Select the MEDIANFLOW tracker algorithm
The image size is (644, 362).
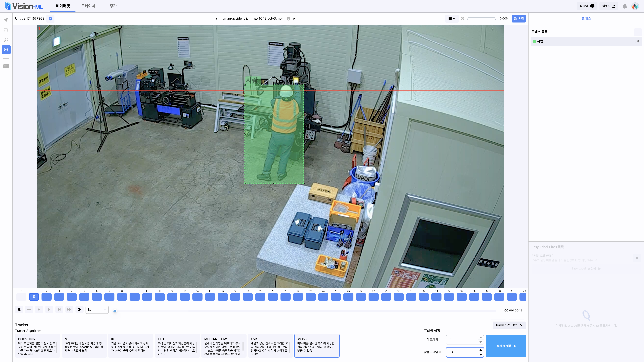(x=224, y=346)
